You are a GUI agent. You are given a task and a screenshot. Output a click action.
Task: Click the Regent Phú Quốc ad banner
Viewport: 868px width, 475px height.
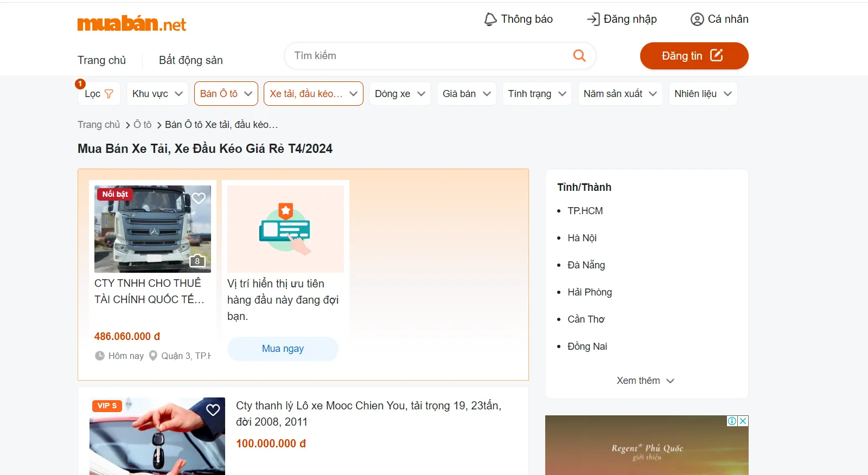[647, 445]
